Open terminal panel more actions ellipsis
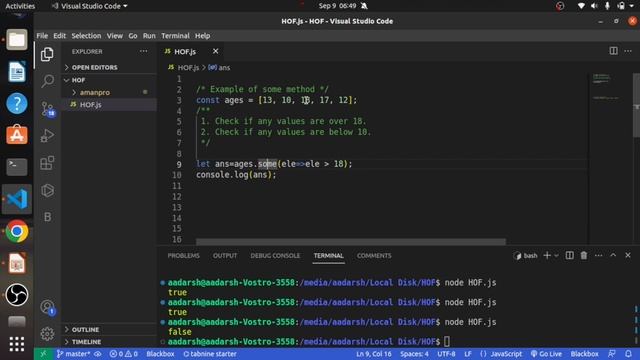The height and width of the screenshot is (360, 640). 598,256
